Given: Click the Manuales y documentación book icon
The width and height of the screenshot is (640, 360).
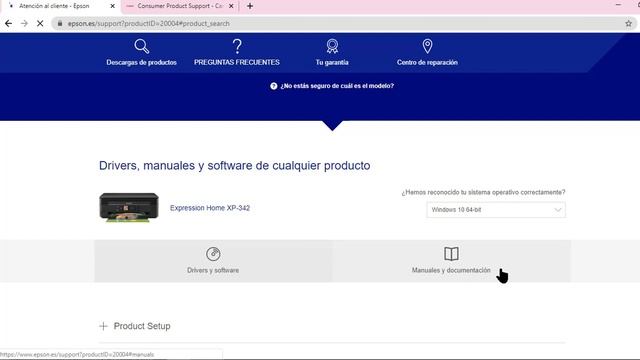Looking at the screenshot, I should tap(451, 253).
